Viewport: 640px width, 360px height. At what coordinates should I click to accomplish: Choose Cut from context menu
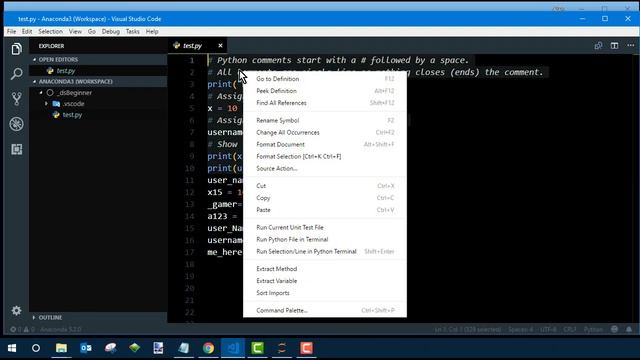point(325,186)
